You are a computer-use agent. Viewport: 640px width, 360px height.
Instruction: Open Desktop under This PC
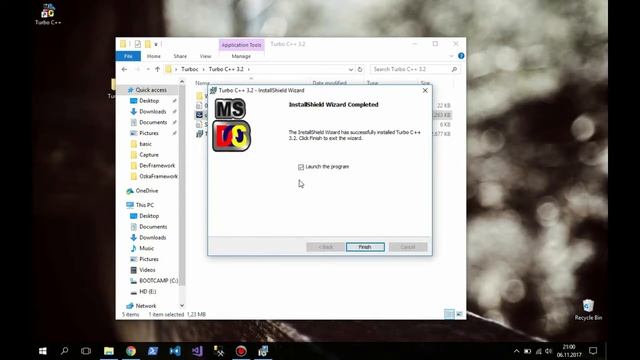coord(149,216)
